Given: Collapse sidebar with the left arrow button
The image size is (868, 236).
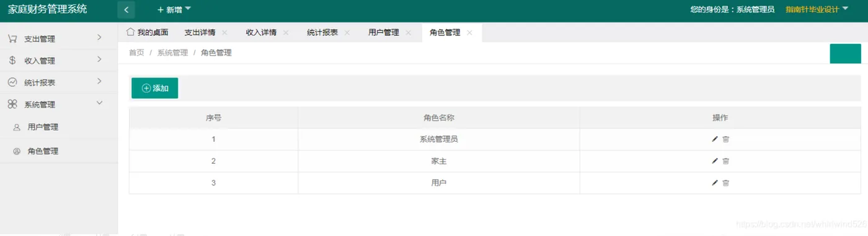Looking at the screenshot, I should (126, 9).
